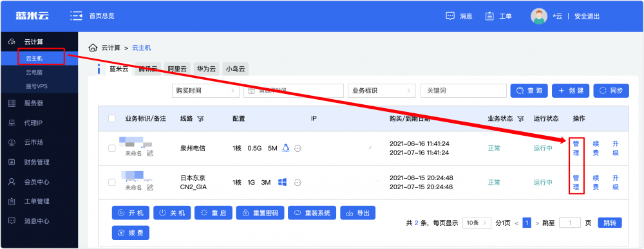Click 管理 link for the 泉州电信 host
This screenshot has height=249, width=644.
(576, 149)
